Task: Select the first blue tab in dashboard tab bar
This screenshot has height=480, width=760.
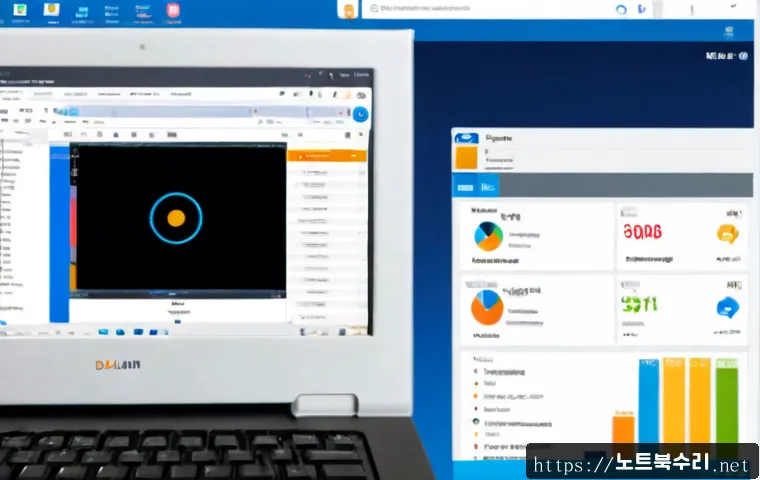Action: (x=465, y=187)
